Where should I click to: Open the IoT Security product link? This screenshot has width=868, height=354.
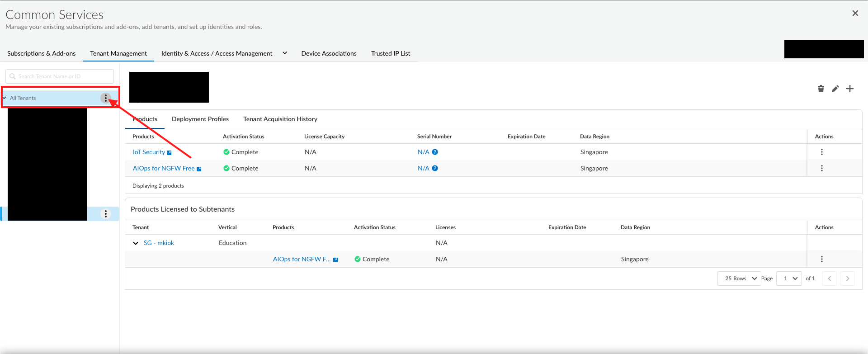(149, 152)
